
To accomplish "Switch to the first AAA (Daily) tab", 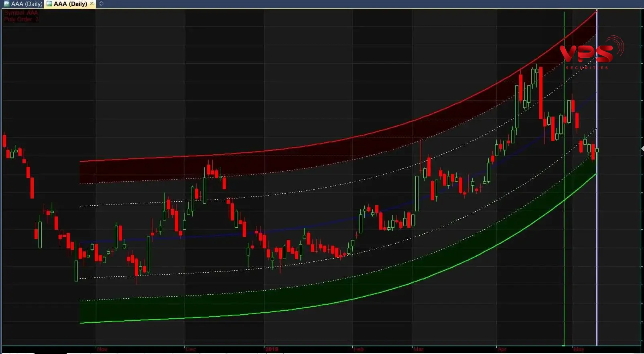I will [26, 4].
